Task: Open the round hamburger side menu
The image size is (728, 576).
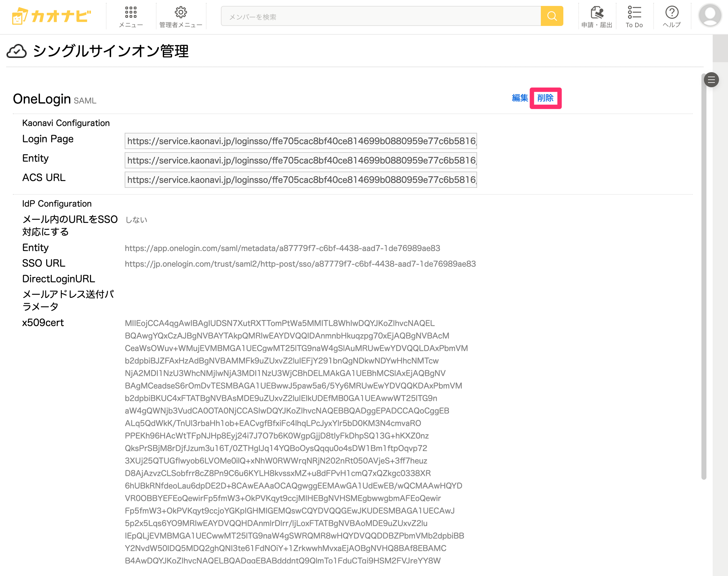Action: (x=711, y=80)
